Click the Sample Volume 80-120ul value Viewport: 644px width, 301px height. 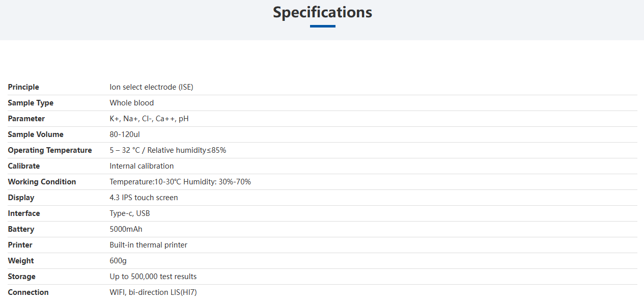(x=125, y=134)
